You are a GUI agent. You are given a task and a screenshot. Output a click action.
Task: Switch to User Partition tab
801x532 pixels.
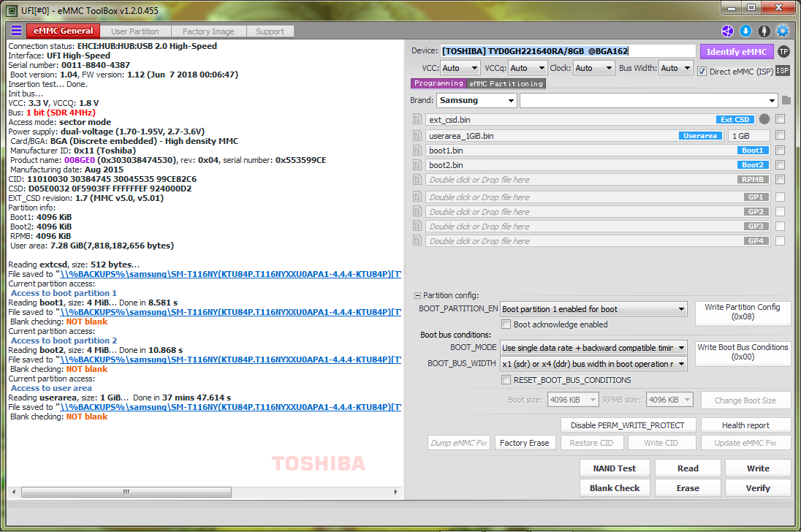pos(135,31)
